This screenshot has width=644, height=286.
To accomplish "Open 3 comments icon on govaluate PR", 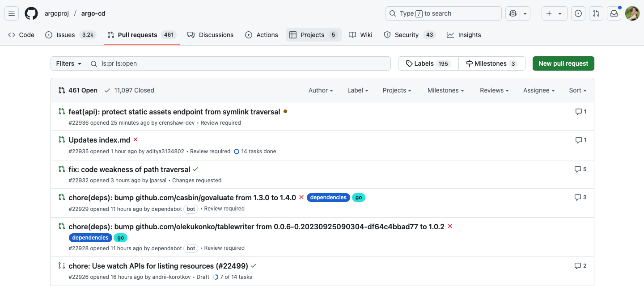I will (x=580, y=198).
